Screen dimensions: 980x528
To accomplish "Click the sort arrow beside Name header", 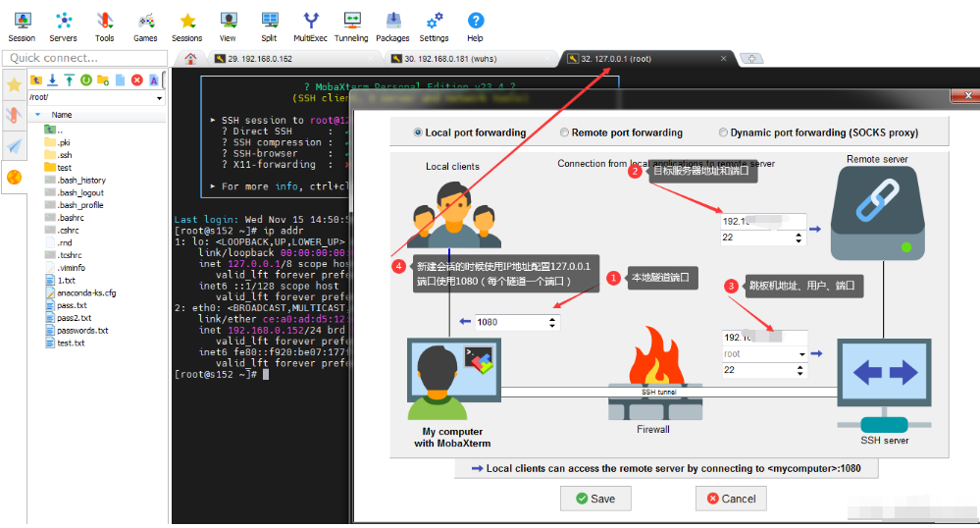I will coord(38,115).
